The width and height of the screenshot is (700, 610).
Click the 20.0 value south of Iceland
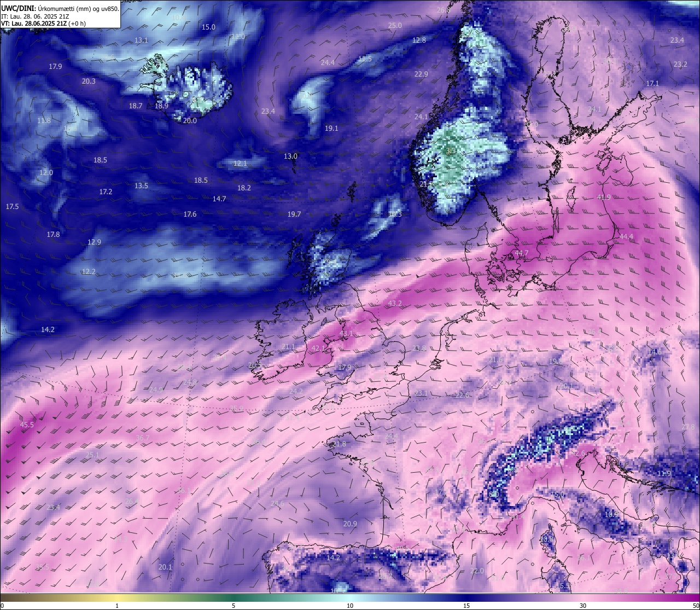[x=190, y=120]
